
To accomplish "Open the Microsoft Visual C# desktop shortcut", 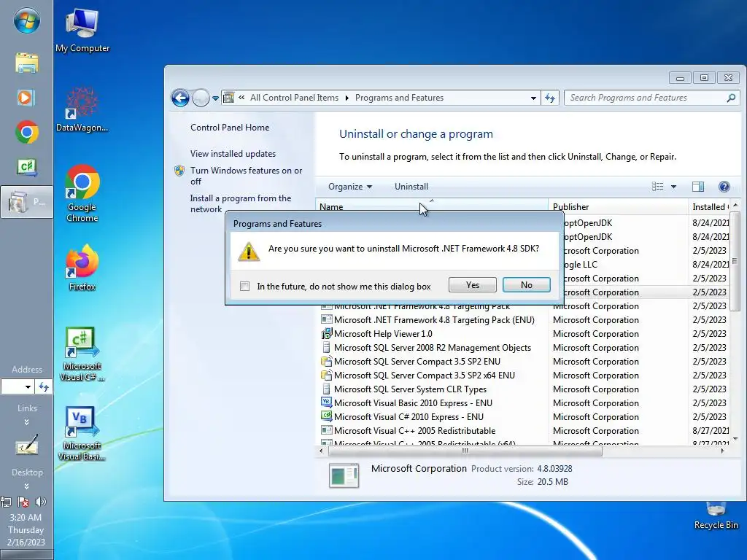I will point(82,354).
